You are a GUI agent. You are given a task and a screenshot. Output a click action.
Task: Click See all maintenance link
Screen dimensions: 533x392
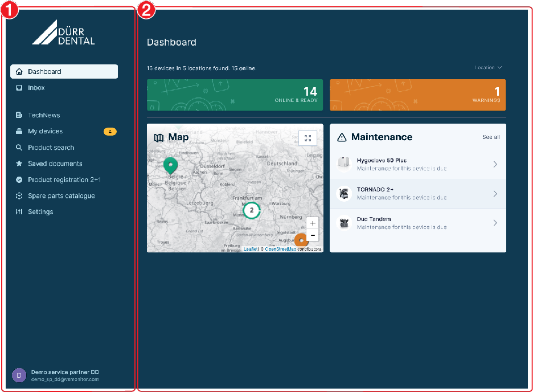[491, 137]
